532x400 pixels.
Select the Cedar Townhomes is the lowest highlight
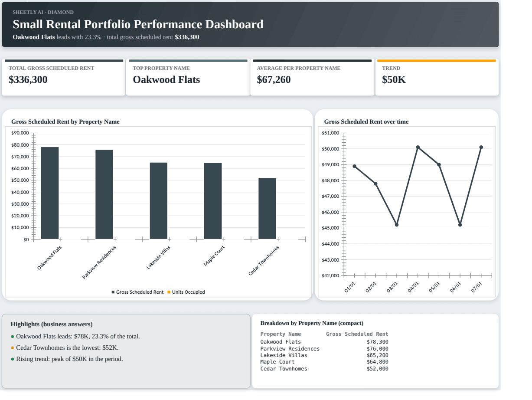coord(65,348)
